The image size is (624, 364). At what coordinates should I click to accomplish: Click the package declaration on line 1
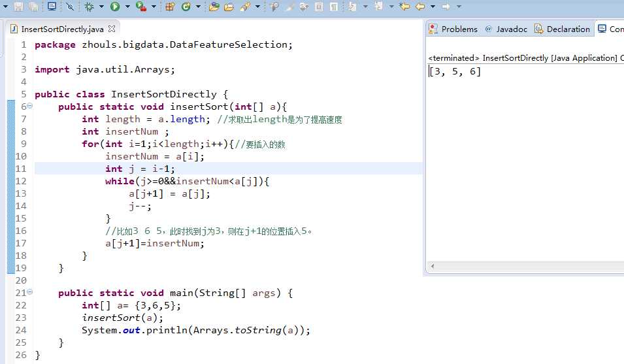[x=163, y=44]
